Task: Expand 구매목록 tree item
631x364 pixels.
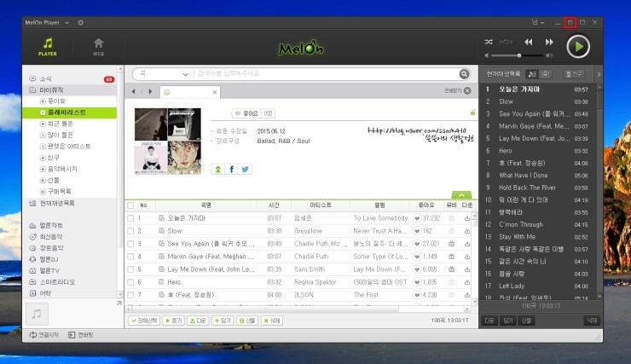Action: pos(43,191)
